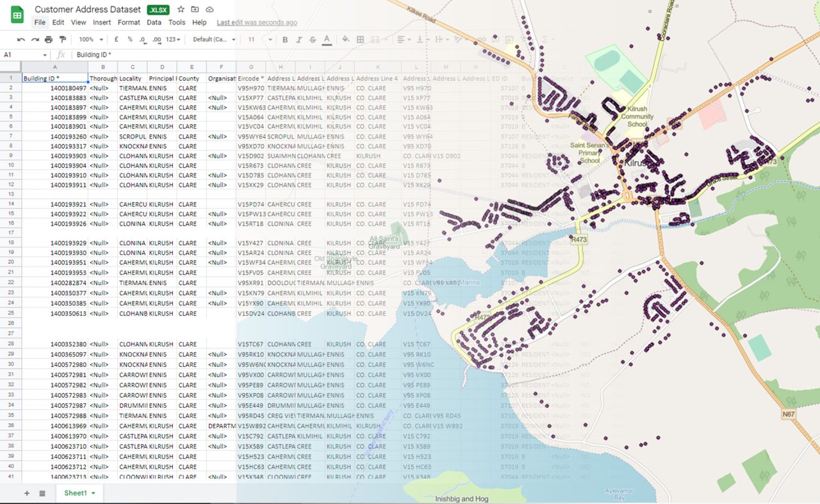Screen dimensions: 820x504
Task: Click the Undo arrow in toolbar
Action: [21, 40]
